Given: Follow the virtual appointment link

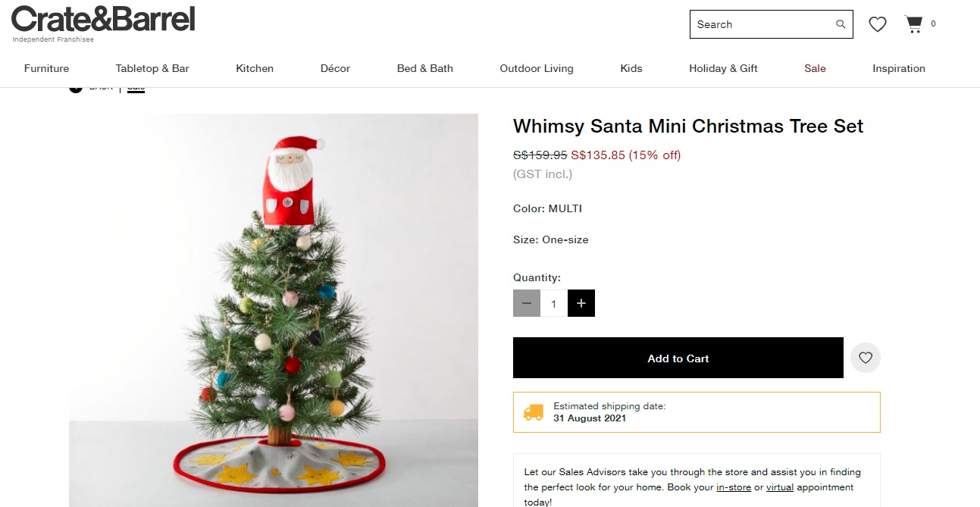Looking at the screenshot, I should (780, 487).
